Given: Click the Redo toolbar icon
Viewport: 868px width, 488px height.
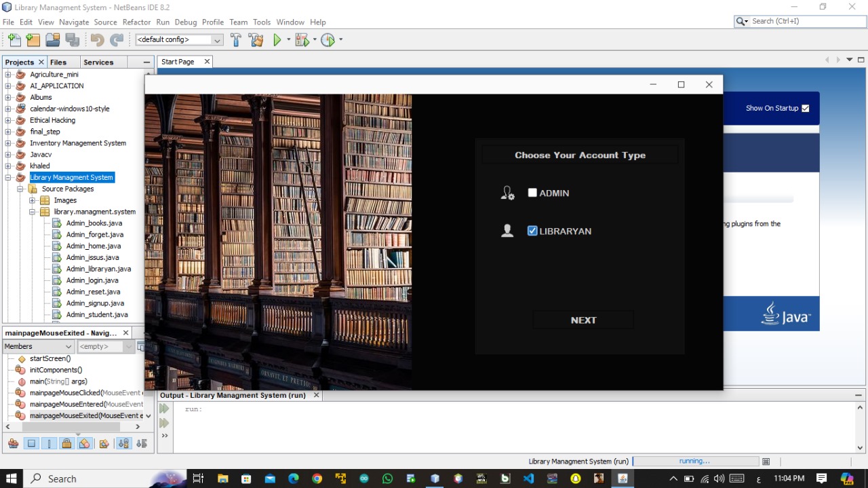Looking at the screenshot, I should click(117, 40).
